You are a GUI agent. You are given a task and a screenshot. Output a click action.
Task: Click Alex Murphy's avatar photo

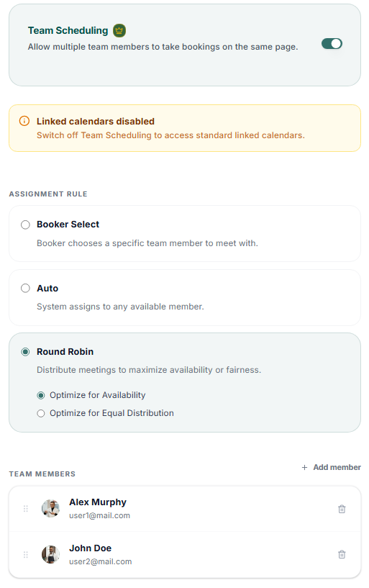[x=50, y=509]
